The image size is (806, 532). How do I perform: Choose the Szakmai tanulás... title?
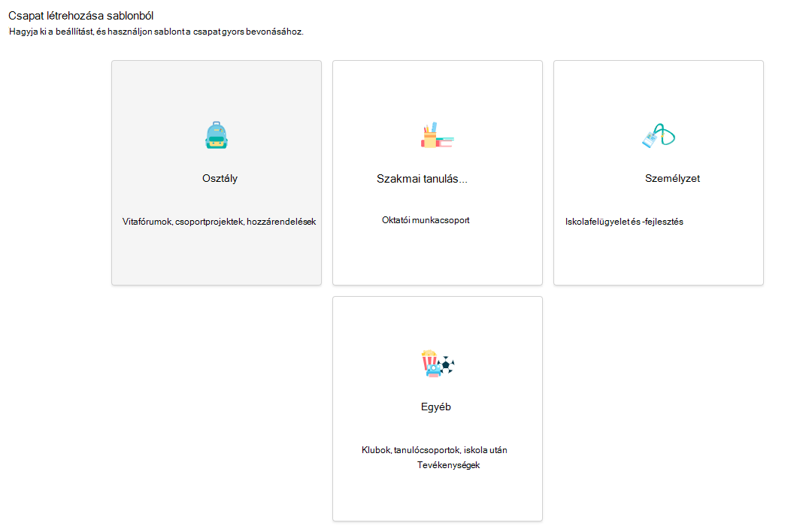tap(422, 179)
